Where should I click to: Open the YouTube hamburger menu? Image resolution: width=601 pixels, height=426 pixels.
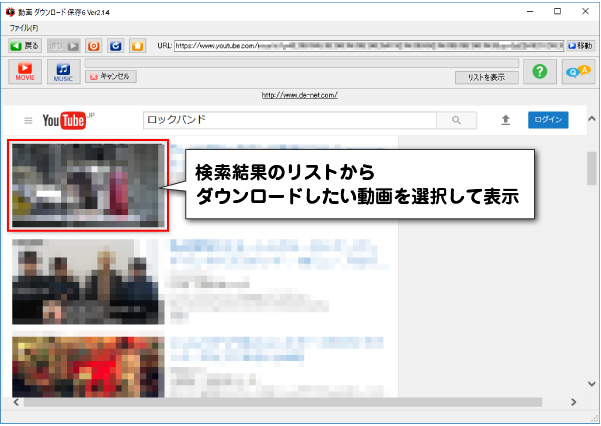tap(28, 121)
